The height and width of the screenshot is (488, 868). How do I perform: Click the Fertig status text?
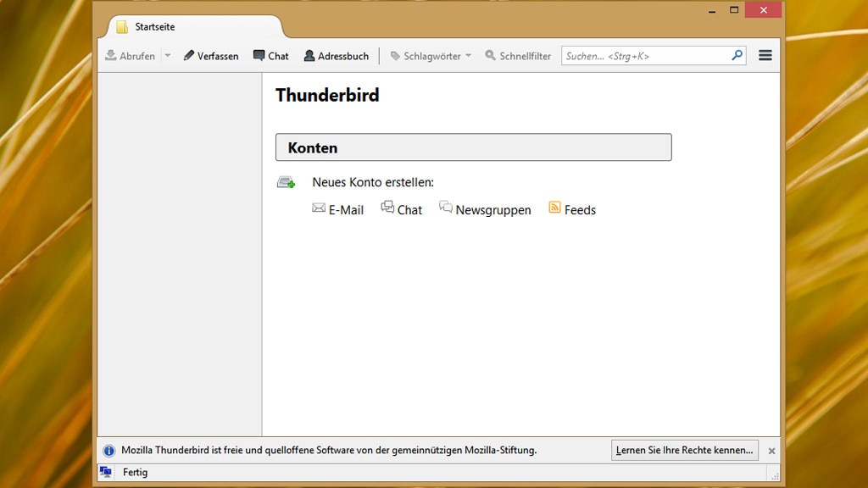coord(135,472)
